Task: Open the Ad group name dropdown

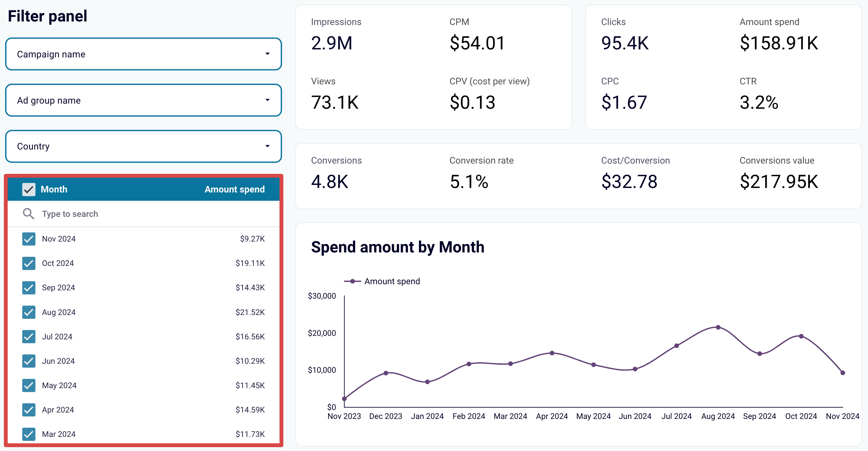Action: click(144, 100)
